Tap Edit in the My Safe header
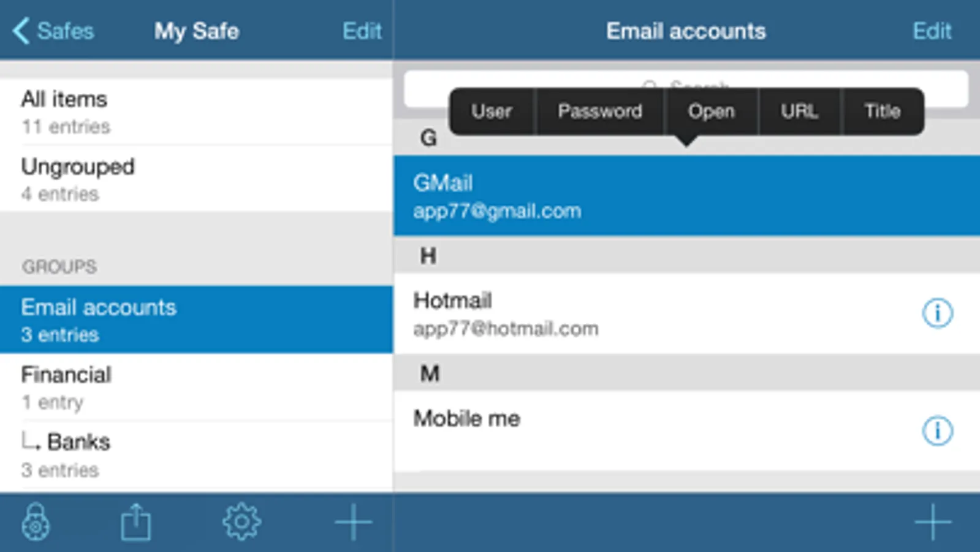 click(362, 31)
